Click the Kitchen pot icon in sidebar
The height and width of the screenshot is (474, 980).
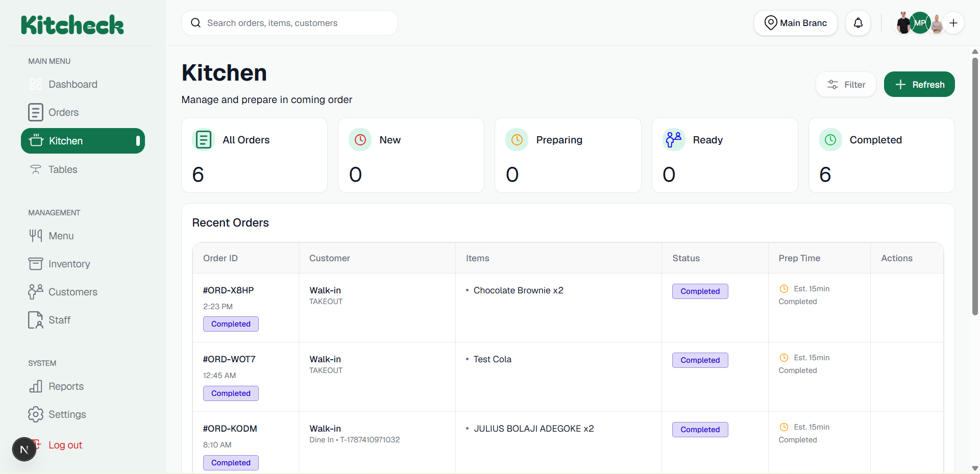pos(36,140)
